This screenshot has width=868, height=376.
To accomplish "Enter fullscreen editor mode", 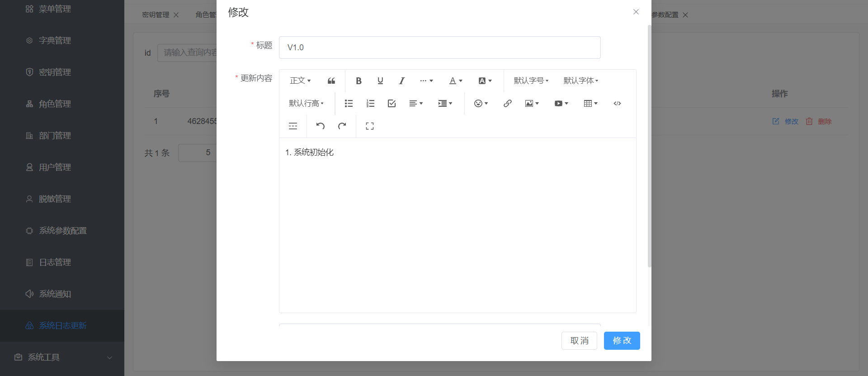I will [x=370, y=126].
